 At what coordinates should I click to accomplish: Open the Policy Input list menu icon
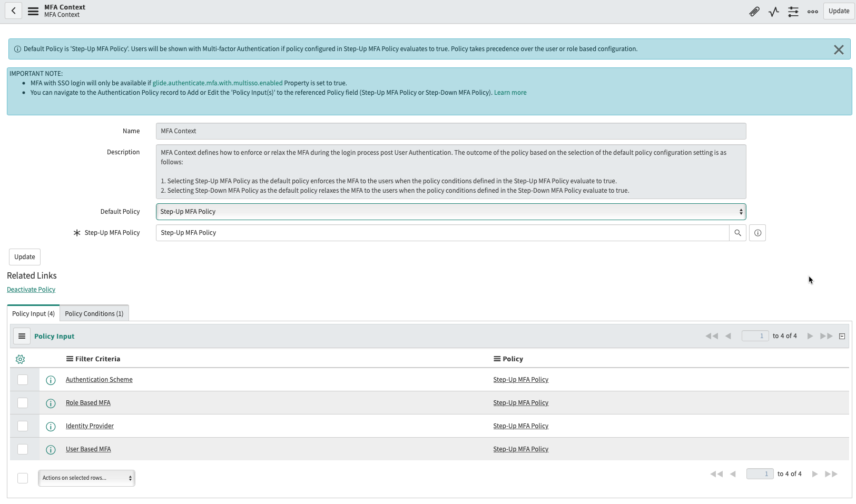point(22,336)
